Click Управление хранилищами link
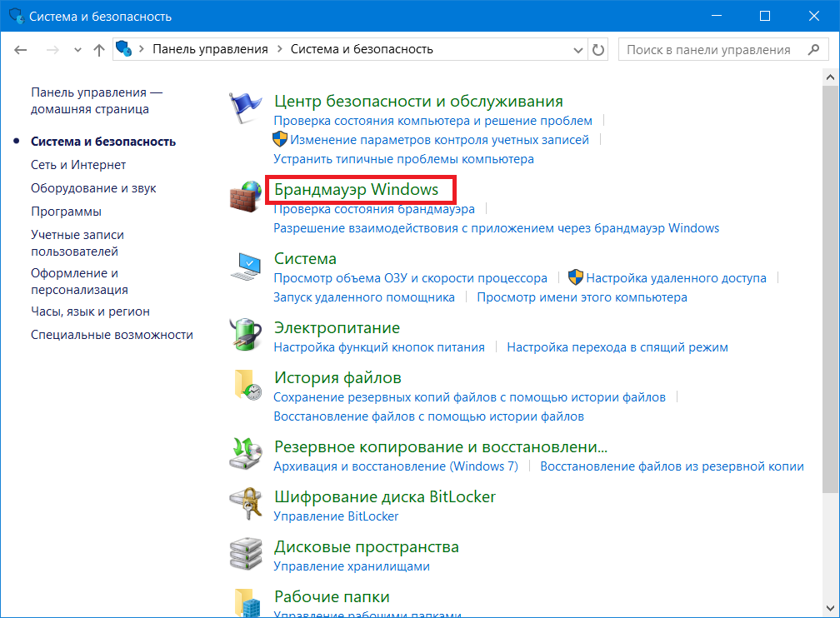This screenshot has height=618, width=840. pos(352,566)
